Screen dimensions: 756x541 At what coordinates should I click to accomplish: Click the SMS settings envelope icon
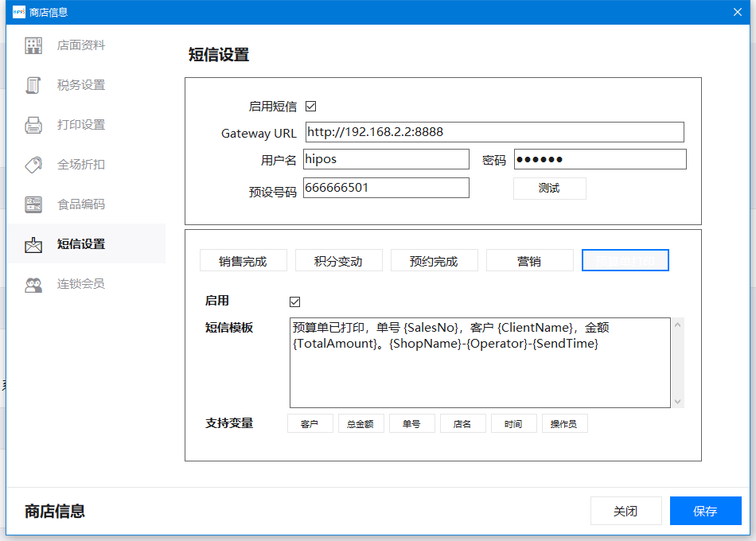(x=33, y=244)
